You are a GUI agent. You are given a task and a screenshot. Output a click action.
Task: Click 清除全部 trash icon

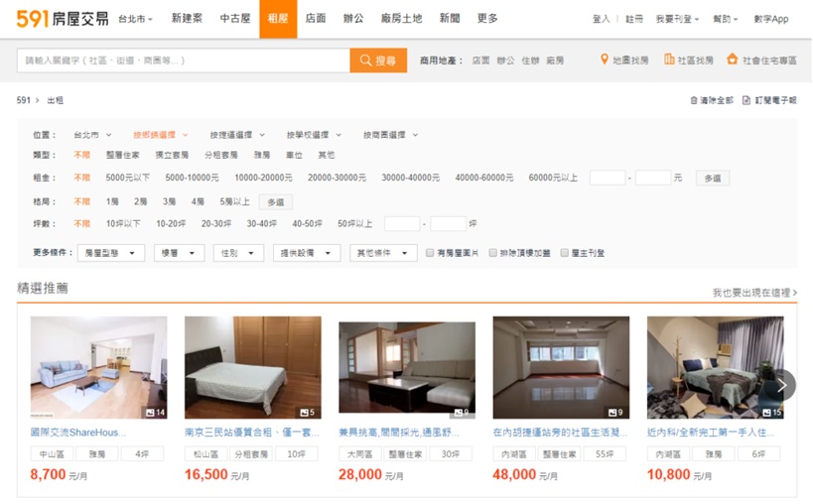694,101
